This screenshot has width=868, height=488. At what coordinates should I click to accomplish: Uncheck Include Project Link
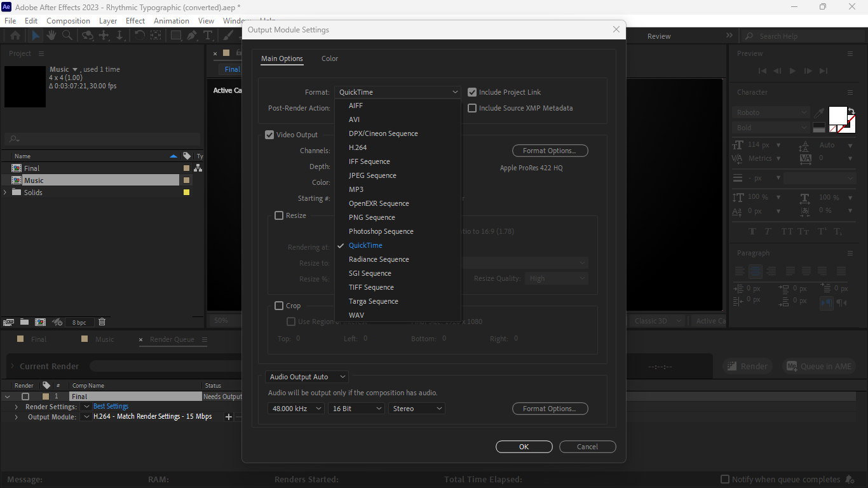(472, 92)
